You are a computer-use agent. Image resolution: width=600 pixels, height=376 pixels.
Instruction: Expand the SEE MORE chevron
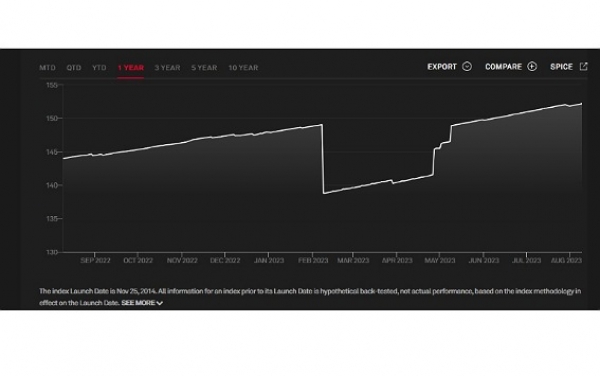160,303
